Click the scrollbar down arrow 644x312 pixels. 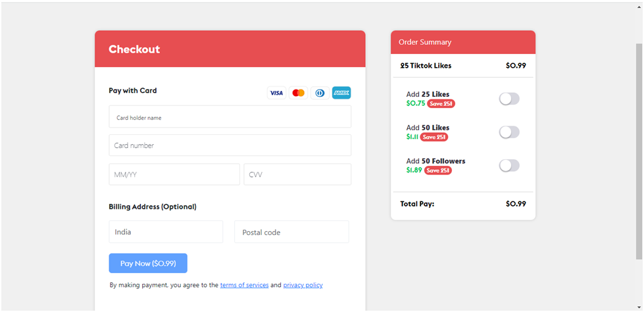point(639,307)
